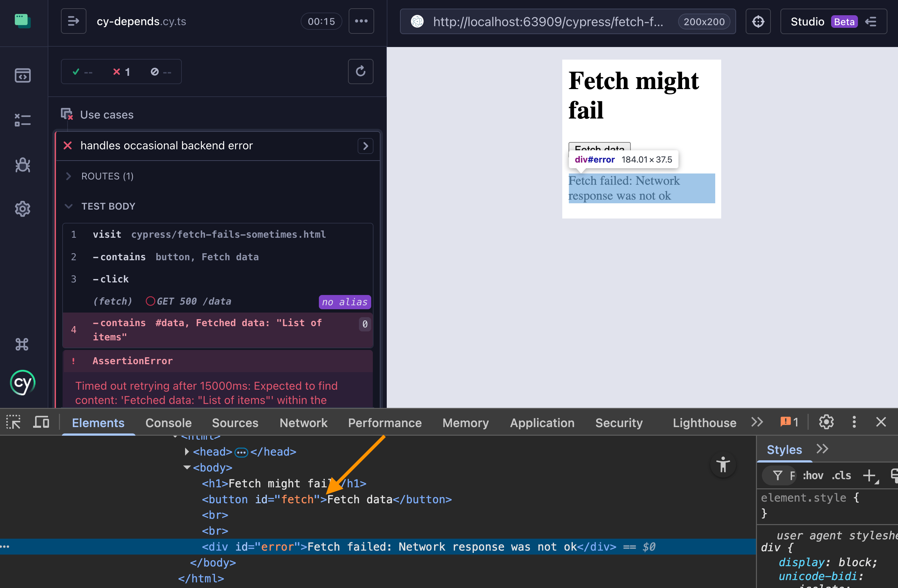Click the pending tests count indicator
898x588 pixels.
coord(161,72)
